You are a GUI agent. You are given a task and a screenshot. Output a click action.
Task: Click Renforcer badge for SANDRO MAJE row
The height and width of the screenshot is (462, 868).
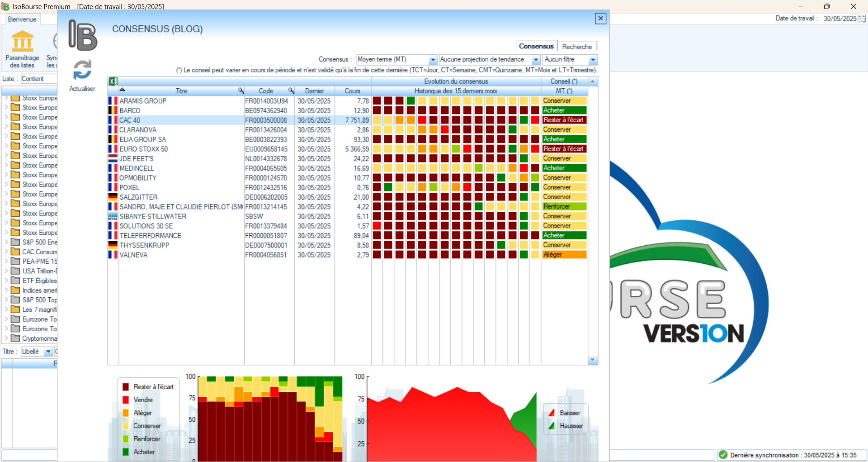(564, 206)
